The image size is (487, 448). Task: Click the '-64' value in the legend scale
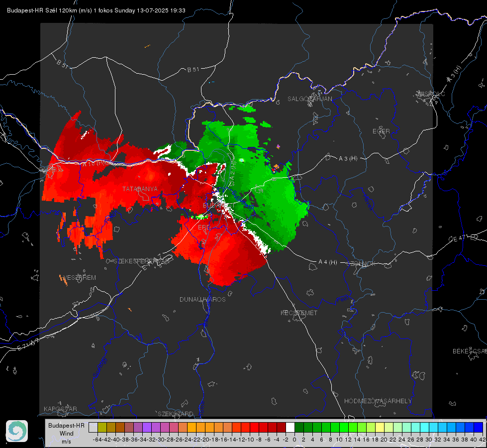coord(97,440)
